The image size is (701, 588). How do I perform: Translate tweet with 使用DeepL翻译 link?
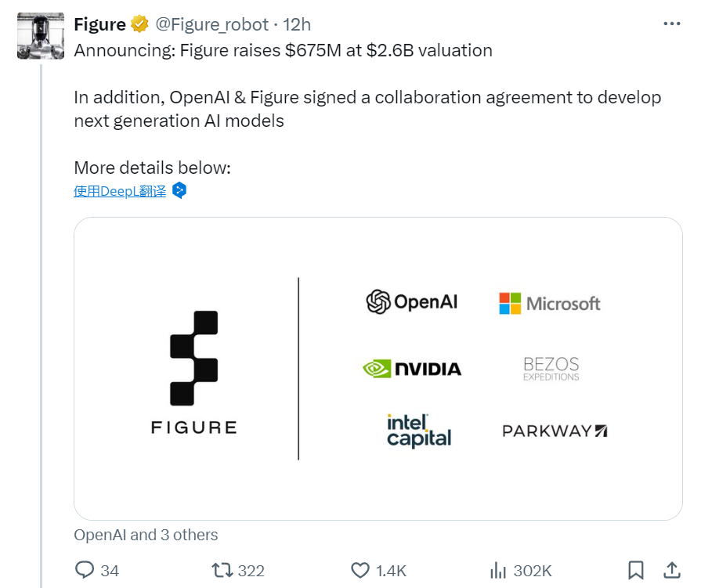tap(120, 191)
